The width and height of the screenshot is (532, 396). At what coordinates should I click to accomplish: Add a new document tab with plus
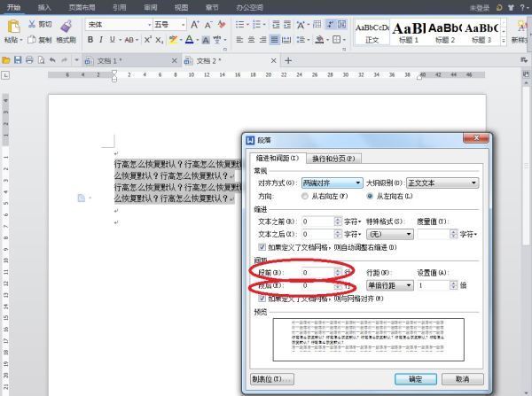coord(288,61)
